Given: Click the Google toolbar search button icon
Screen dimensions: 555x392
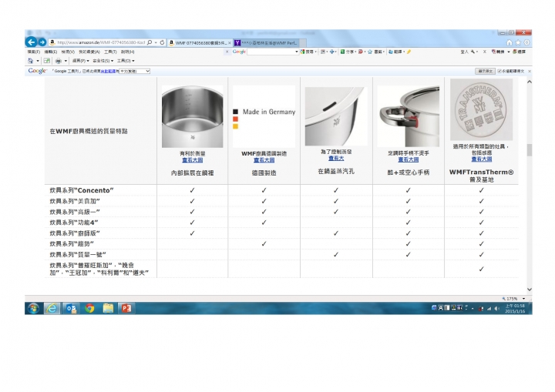Looking at the screenshot, I should coord(302,52).
